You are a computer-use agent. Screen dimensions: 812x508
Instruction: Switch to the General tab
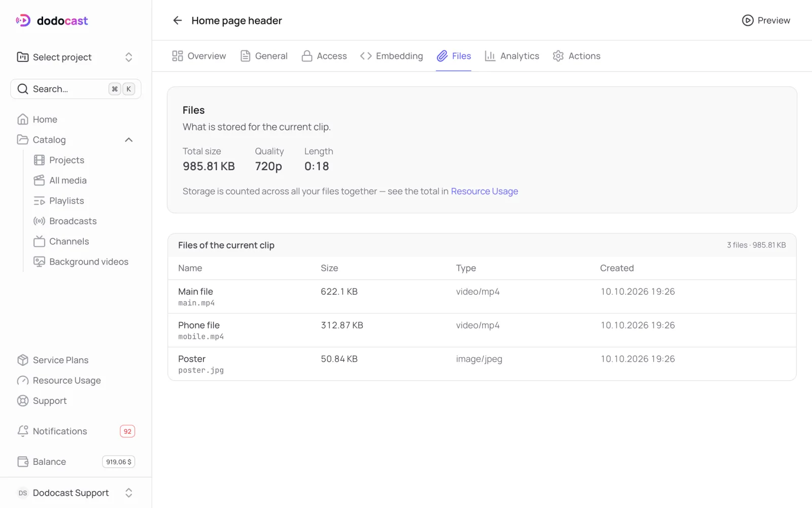pos(264,56)
